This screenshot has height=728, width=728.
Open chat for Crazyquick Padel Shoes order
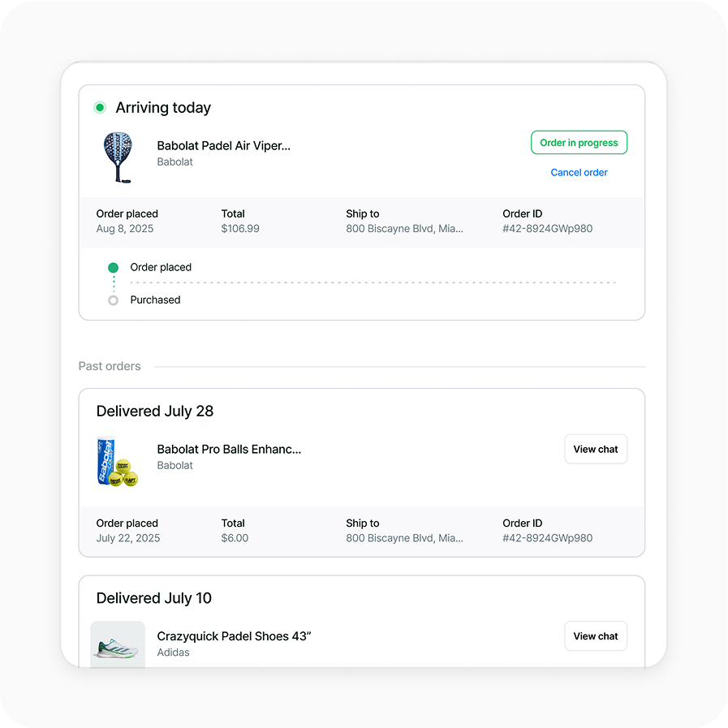(x=595, y=636)
